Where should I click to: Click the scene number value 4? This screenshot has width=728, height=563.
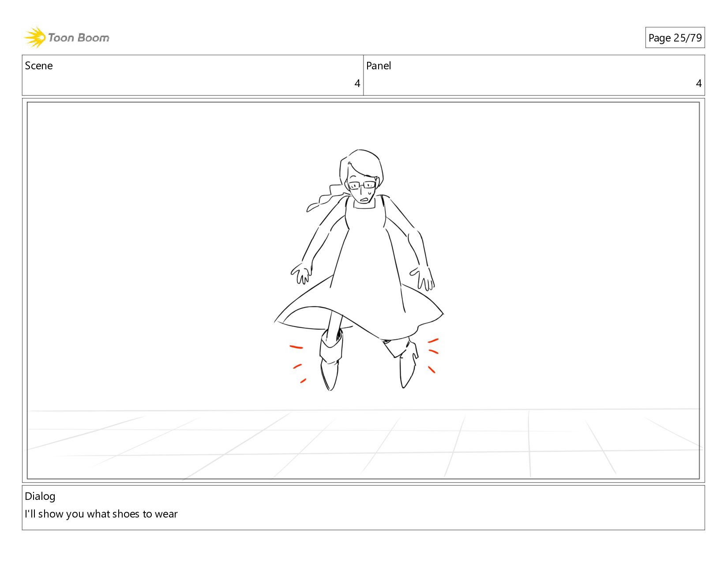coord(357,83)
